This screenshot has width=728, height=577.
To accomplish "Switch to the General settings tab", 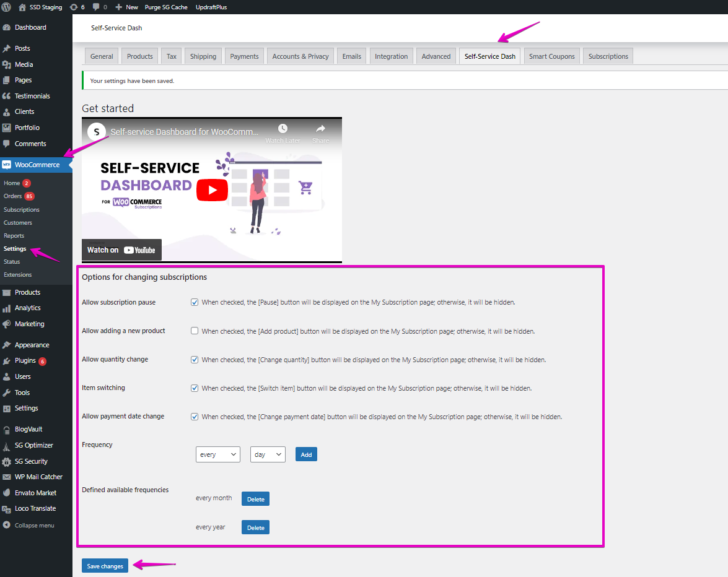I will [x=102, y=56].
